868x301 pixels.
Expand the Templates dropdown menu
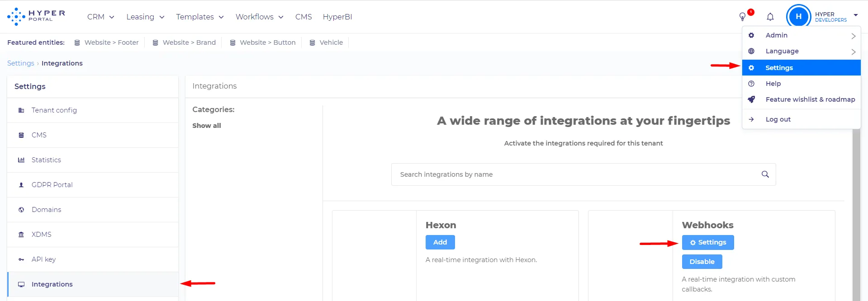pos(200,17)
